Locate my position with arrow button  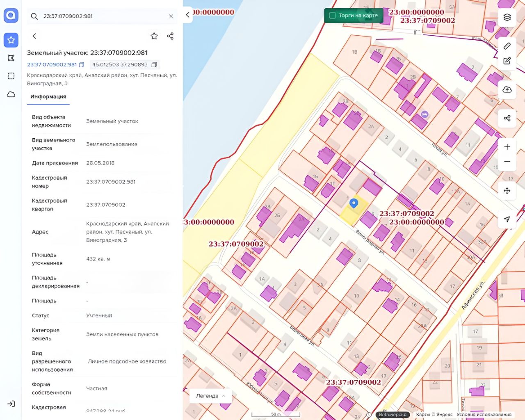(x=507, y=219)
